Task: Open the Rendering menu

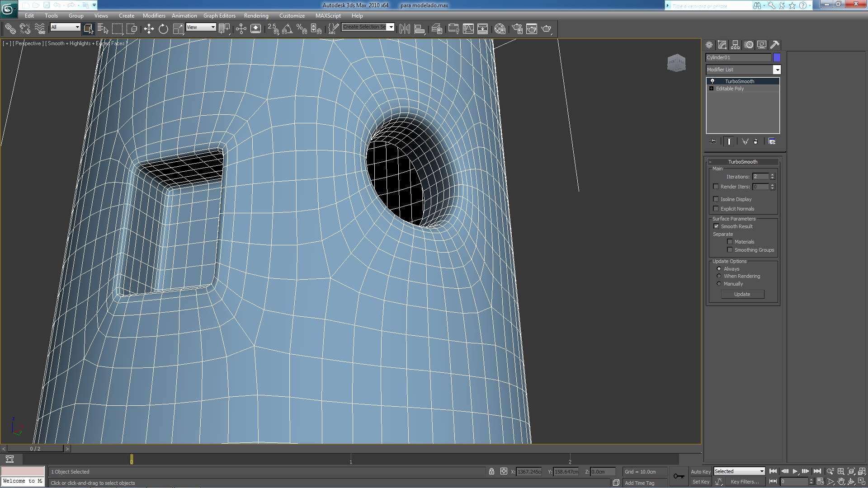Action: (x=256, y=15)
